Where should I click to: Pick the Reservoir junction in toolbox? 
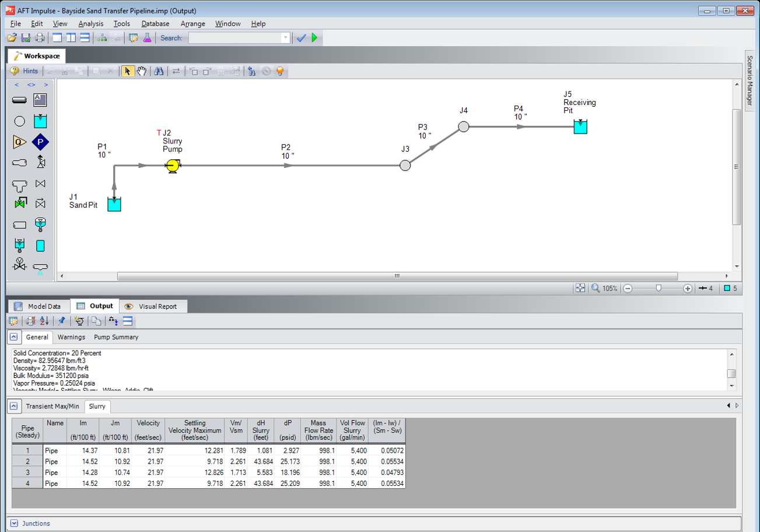coord(40,121)
